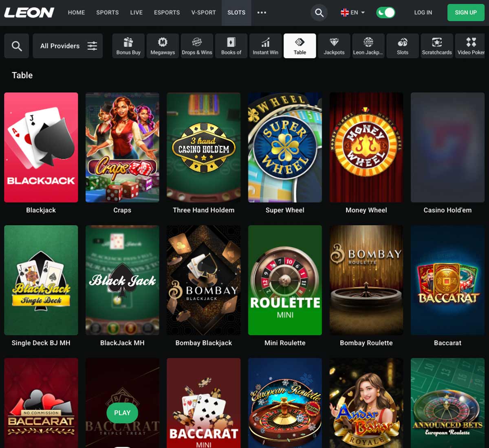Open the Blackjack game thumbnail

(41, 147)
